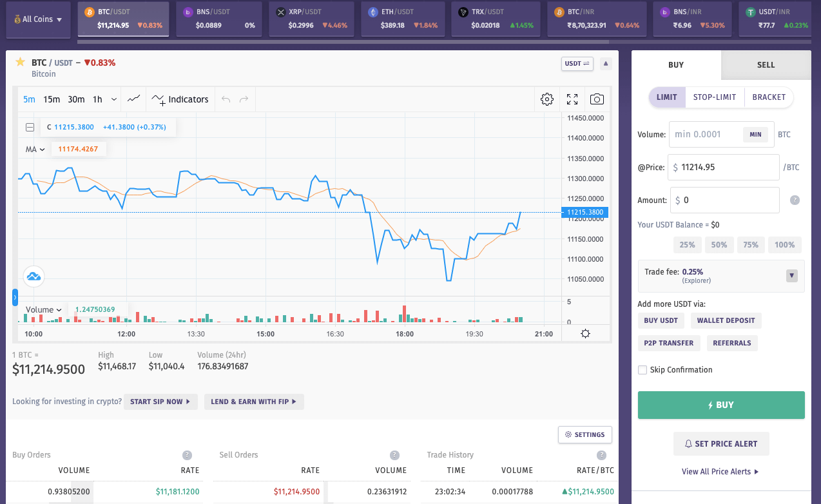Enable Skip Confirmation checkbox
Viewport: 821px width, 504px height.
(642, 370)
